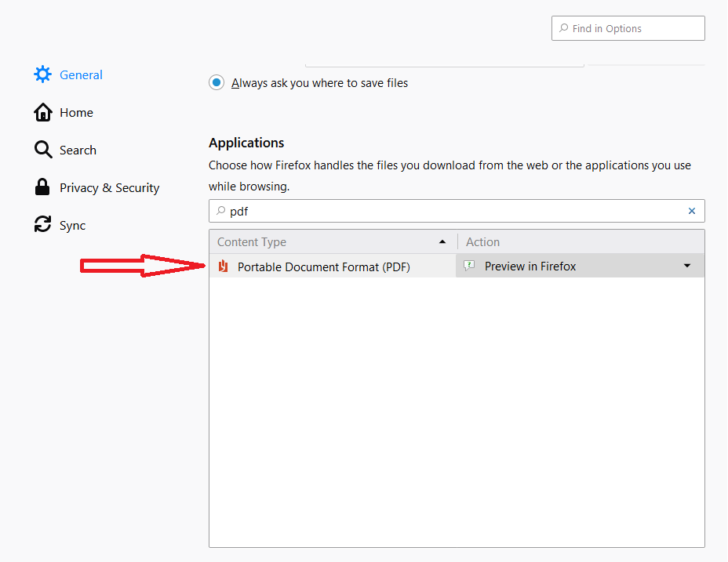Open the Search settings tab
728x562 pixels.
pos(65,150)
